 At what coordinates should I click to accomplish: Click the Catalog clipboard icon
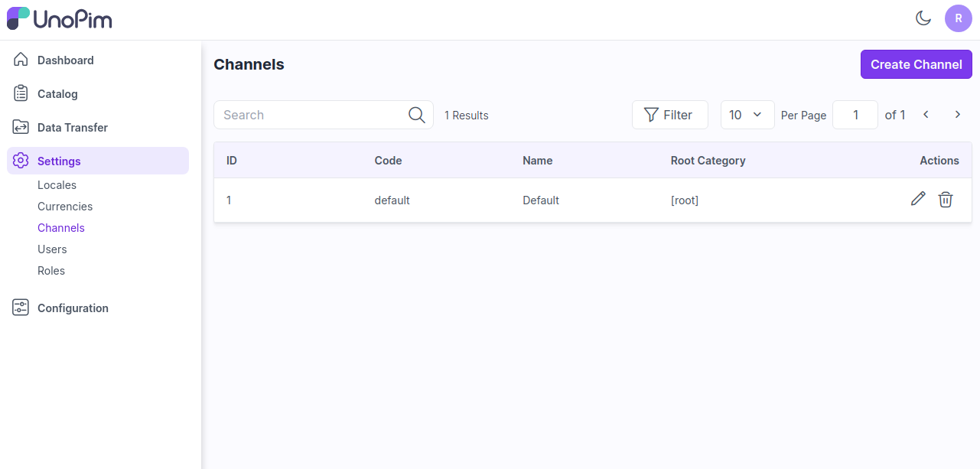tap(21, 93)
